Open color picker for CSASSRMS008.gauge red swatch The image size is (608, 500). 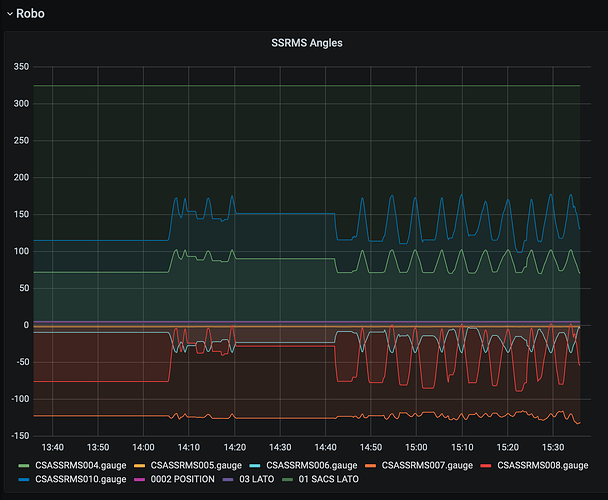pyautogui.click(x=486, y=465)
